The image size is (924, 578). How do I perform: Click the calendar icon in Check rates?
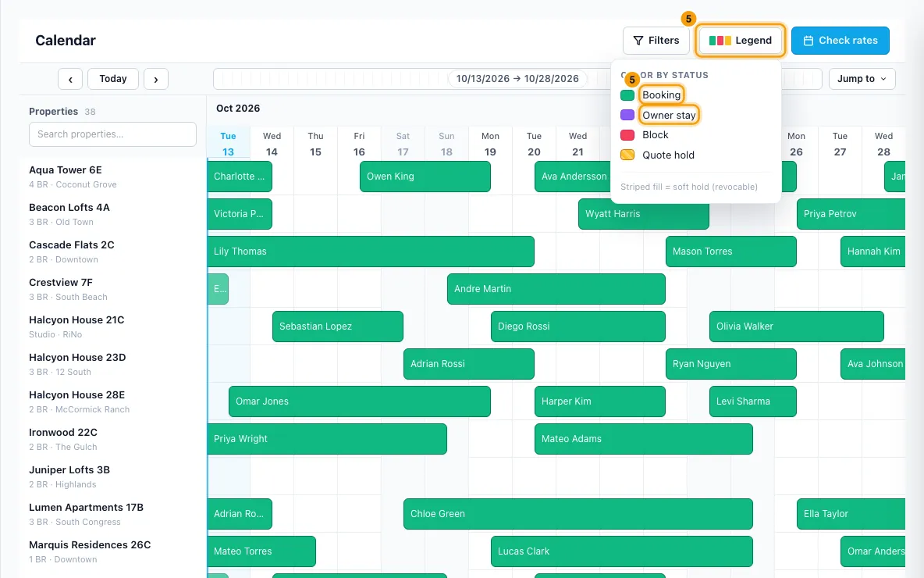pyautogui.click(x=808, y=40)
